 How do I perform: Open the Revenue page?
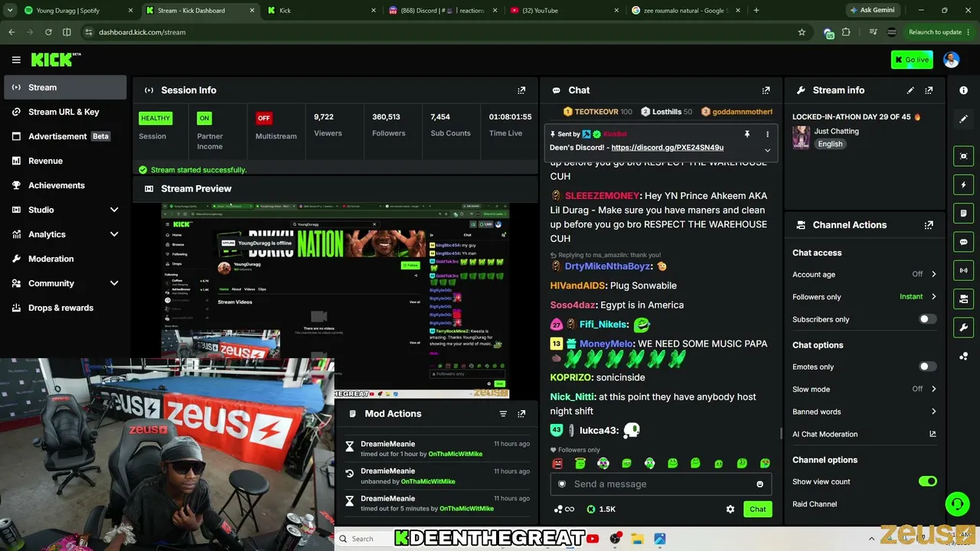coord(65,161)
